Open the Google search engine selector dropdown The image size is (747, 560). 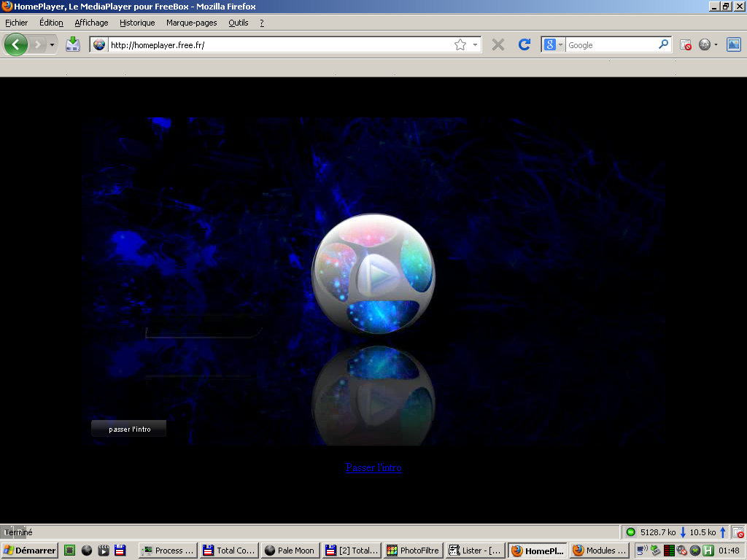554,44
